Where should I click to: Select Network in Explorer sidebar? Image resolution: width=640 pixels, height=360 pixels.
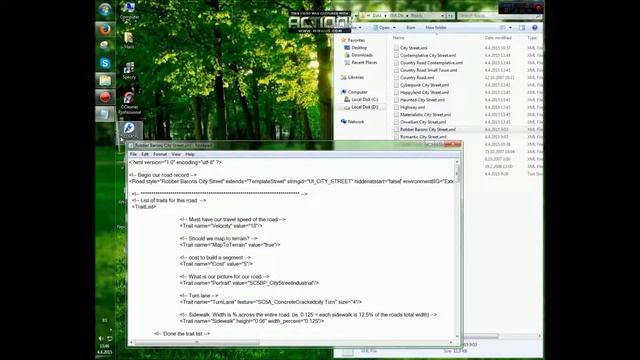356,122
